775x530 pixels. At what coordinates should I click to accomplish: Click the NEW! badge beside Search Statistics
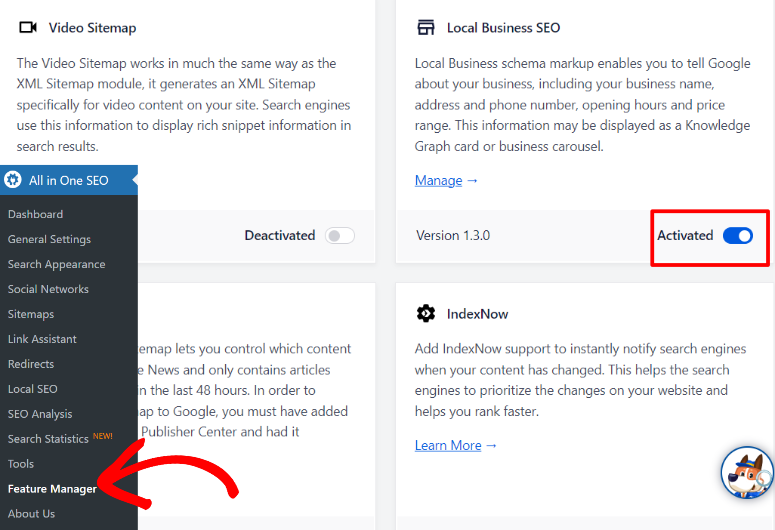[103, 436]
